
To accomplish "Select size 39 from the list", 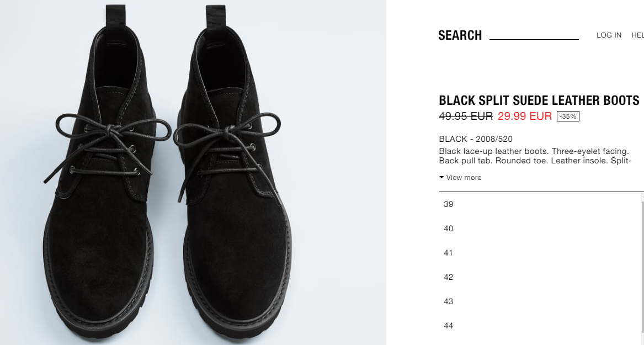I will pos(540,204).
